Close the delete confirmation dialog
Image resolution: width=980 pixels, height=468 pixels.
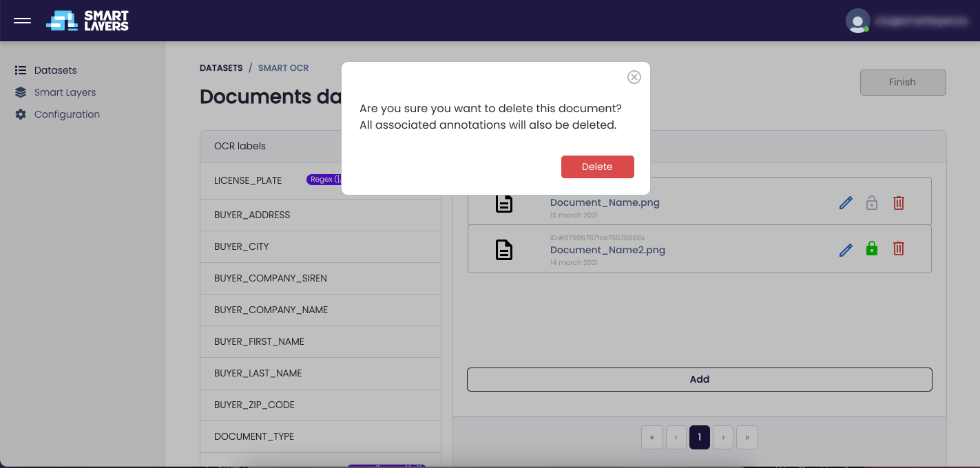634,77
